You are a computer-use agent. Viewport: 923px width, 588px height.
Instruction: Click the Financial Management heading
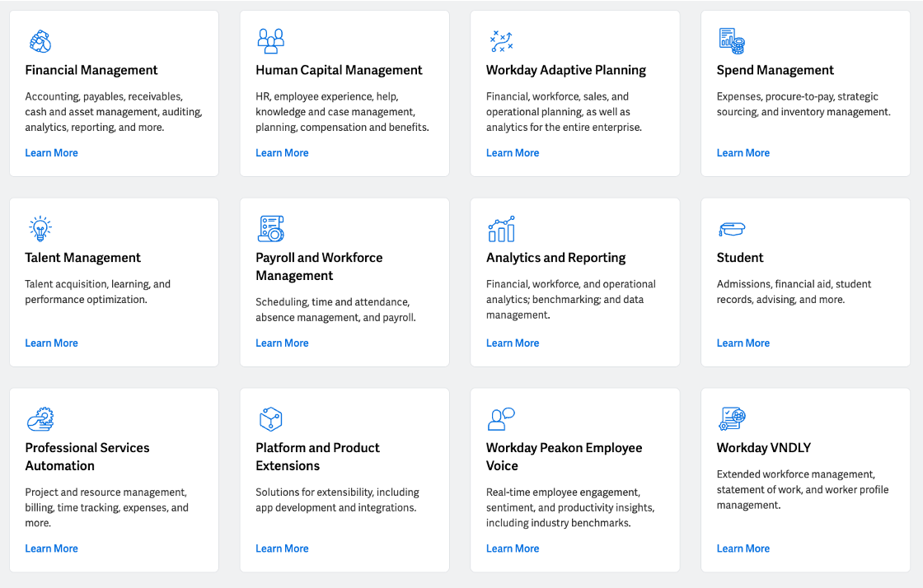91,71
